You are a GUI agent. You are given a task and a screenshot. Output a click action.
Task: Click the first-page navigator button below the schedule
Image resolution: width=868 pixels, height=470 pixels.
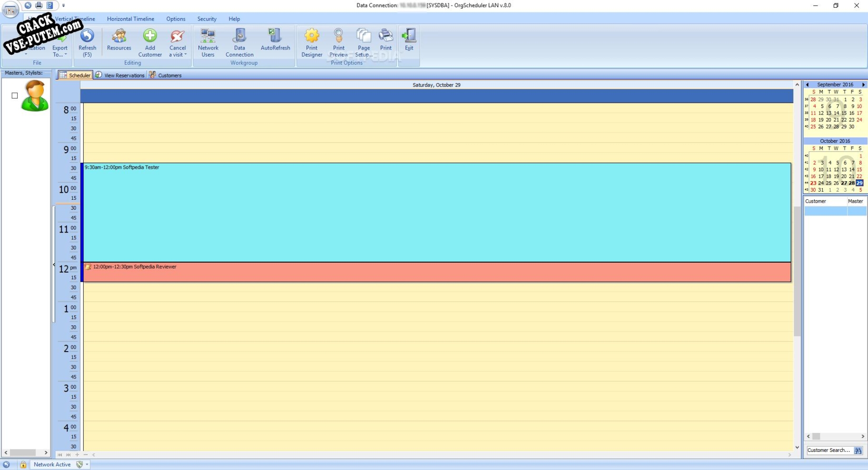click(x=60, y=455)
